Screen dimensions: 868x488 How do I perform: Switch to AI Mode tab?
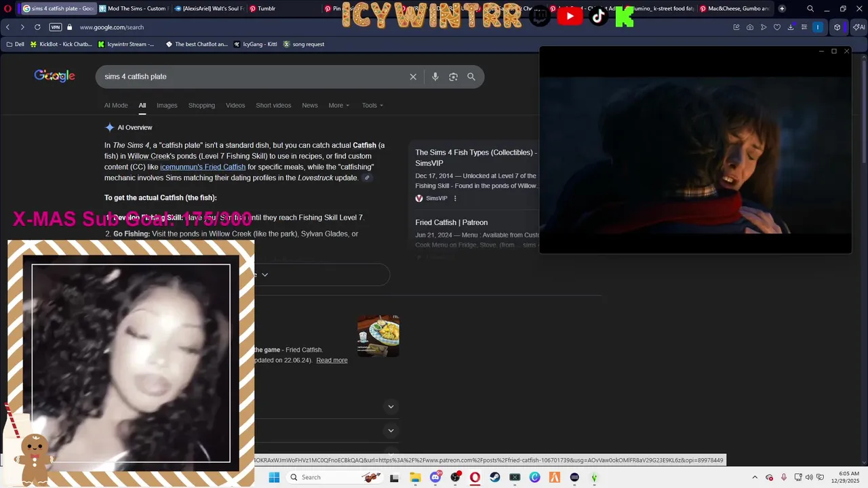116,105
